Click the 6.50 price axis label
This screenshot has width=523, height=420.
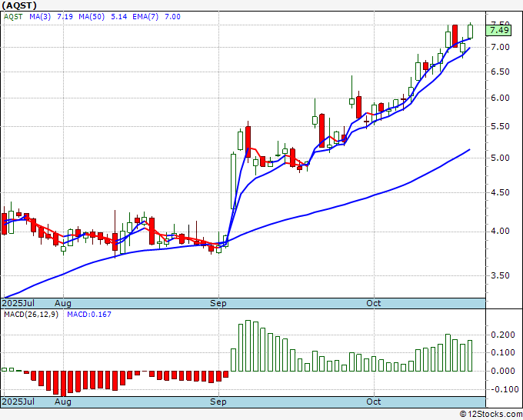501,72
